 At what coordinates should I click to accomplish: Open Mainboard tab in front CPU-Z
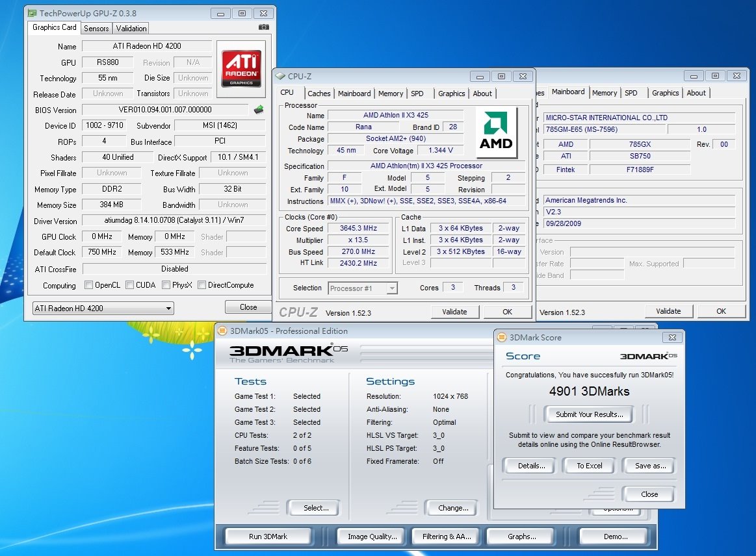pos(354,94)
